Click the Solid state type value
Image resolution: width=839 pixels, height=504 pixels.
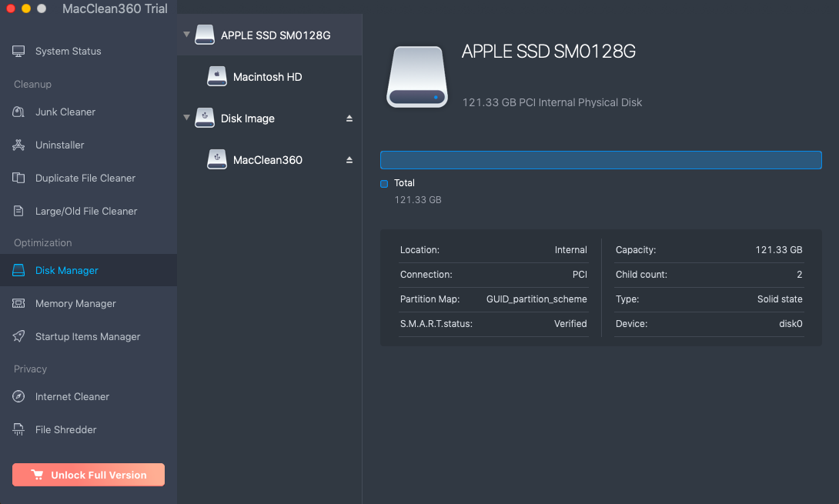pos(780,299)
